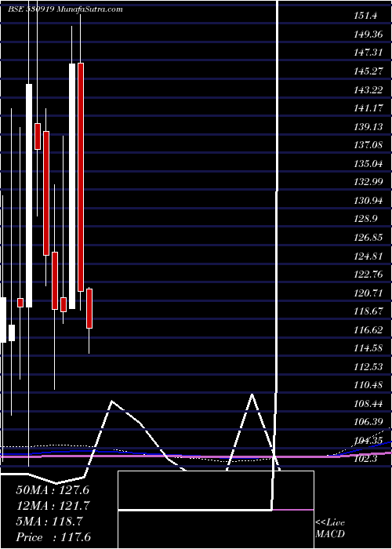
Task: Click the 50MA : 127.6 reading
Action: tap(53, 490)
